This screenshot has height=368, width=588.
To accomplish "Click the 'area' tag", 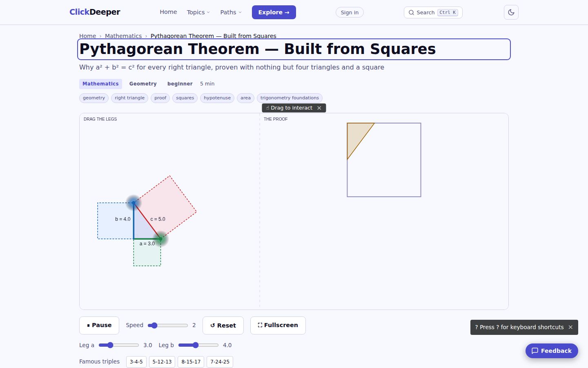I will 245,98.
